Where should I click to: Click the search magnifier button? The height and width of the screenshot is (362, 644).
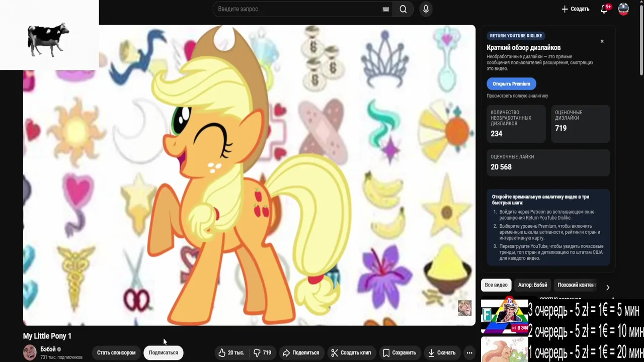coord(403,9)
